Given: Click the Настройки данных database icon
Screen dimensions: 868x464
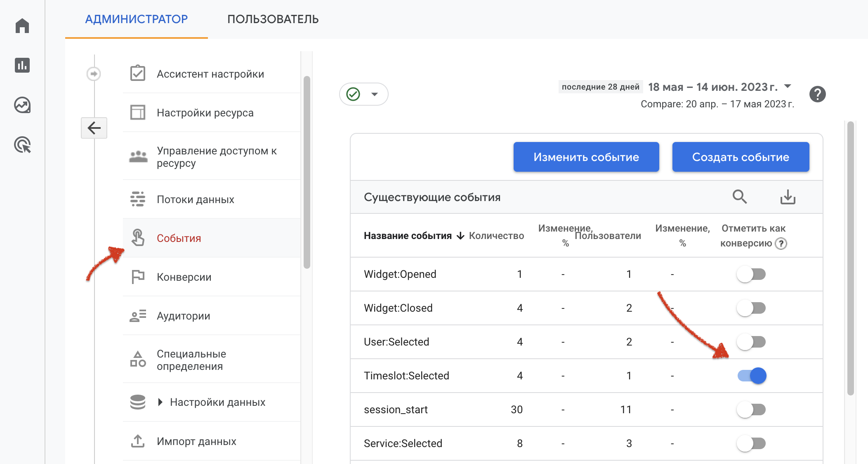Looking at the screenshot, I should coord(138,402).
